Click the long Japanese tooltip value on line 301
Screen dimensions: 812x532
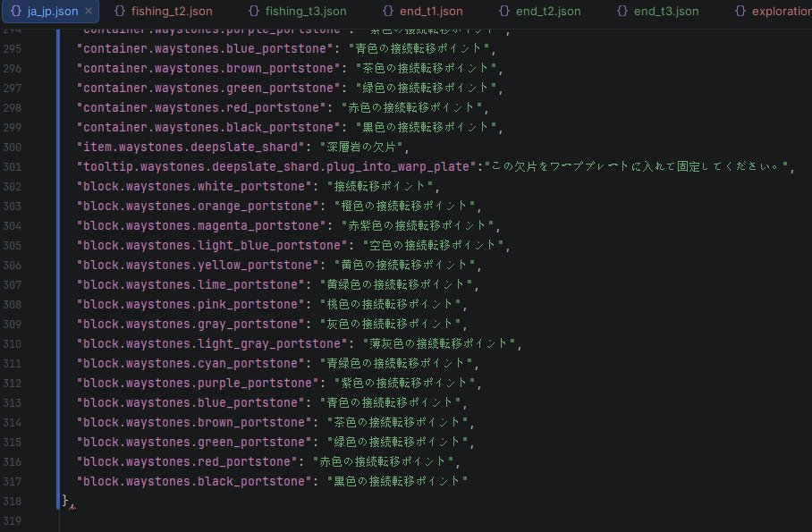coord(636,167)
